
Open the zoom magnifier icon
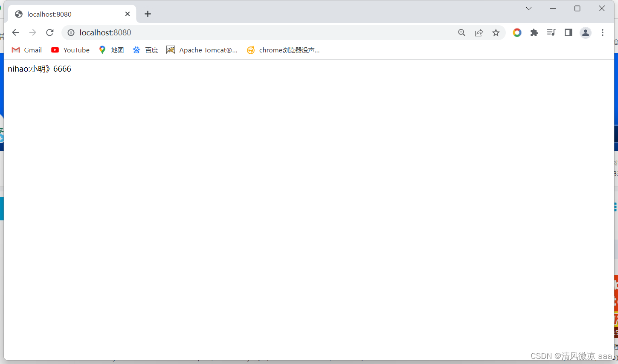pyautogui.click(x=461, y=32)
